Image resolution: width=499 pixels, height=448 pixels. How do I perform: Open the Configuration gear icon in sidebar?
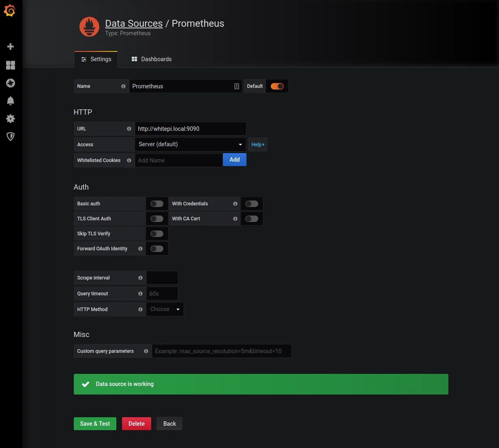pyautogui.click(x=11, y=119)
